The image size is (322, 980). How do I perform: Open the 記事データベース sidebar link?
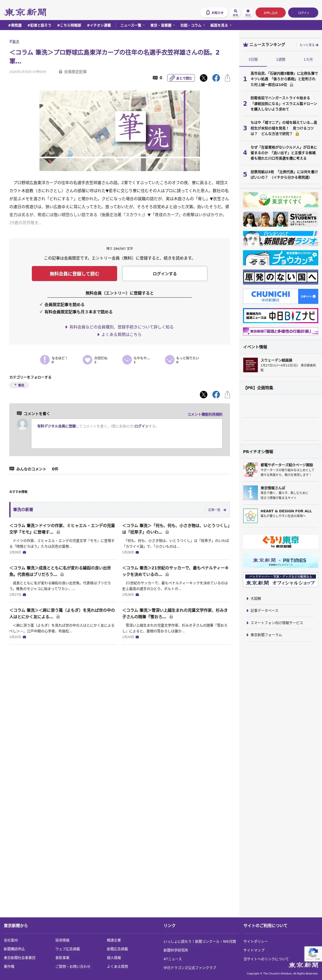click(264, 610)
